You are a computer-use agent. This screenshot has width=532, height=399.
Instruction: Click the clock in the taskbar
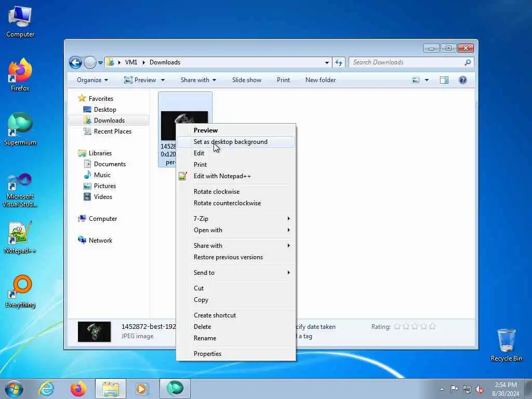(506, 389)
